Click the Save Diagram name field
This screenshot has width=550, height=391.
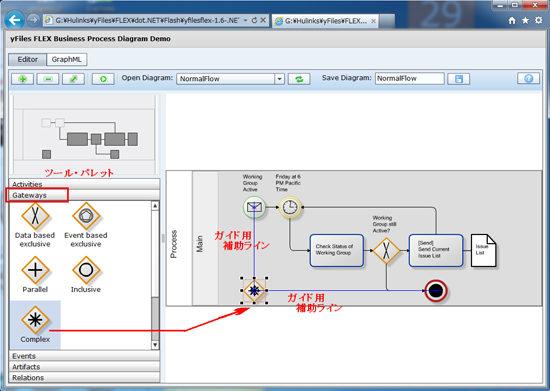coord(410,79)
